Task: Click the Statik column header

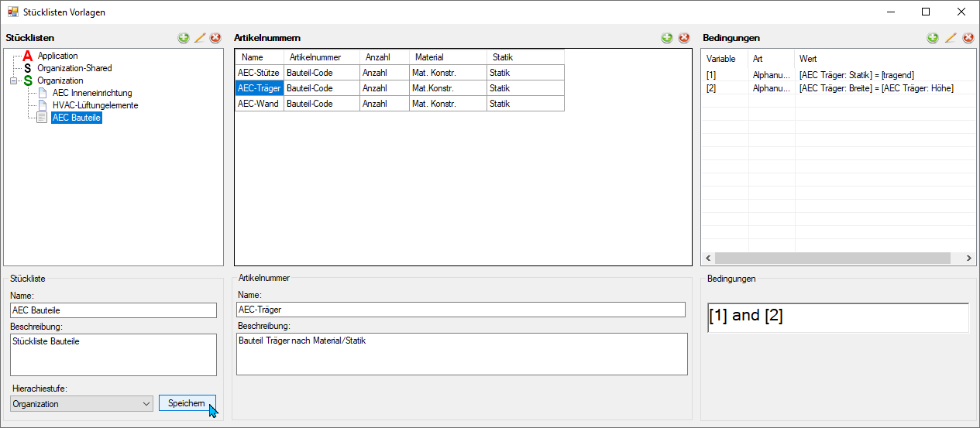Action: (526, 57)
